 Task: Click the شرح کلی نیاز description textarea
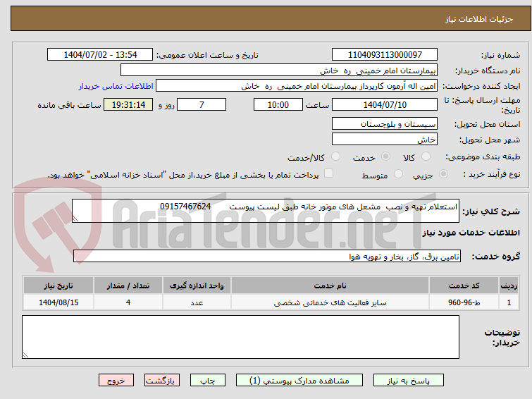(x=266, y=211)
